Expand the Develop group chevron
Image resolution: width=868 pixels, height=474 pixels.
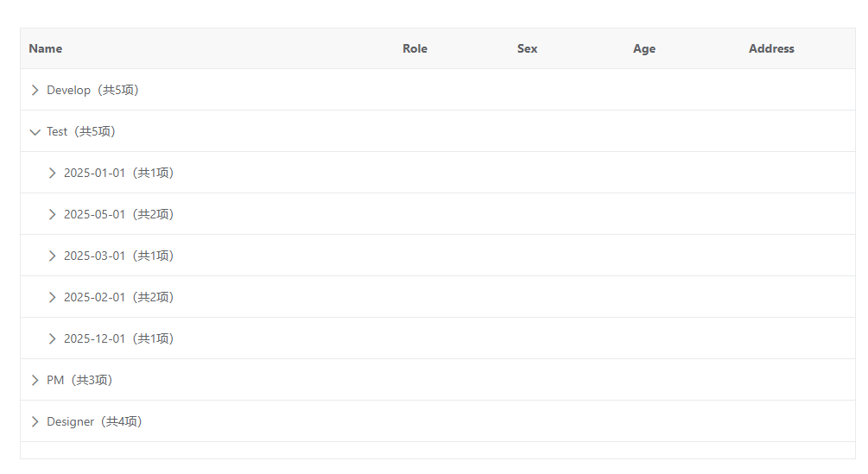tap(35, 90)
